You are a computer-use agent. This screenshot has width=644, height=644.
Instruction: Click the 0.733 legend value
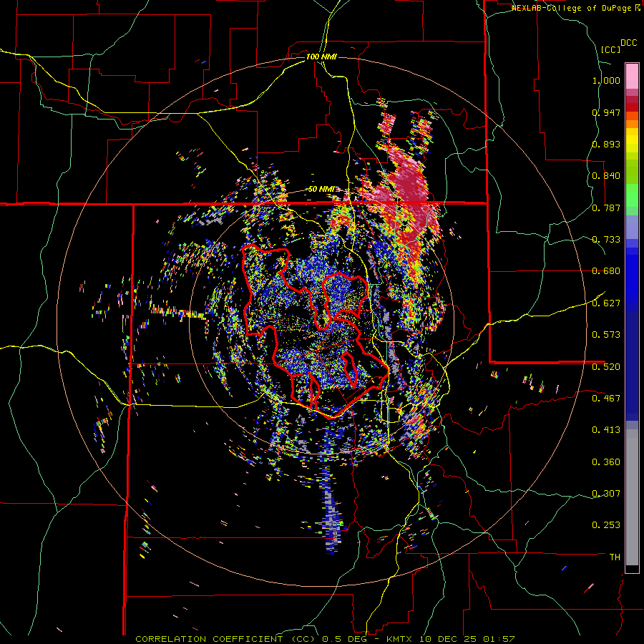606,240
